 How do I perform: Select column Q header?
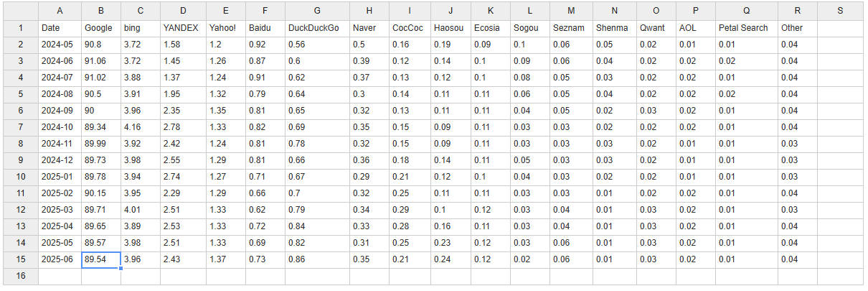(x=746, y=11)
